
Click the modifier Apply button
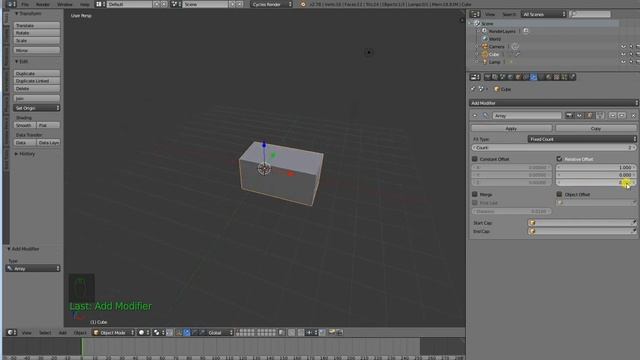click(x=511, y=128)
